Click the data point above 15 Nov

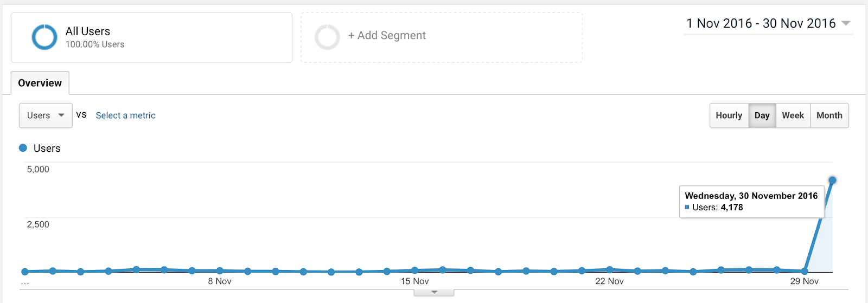(x=414, y=270)
